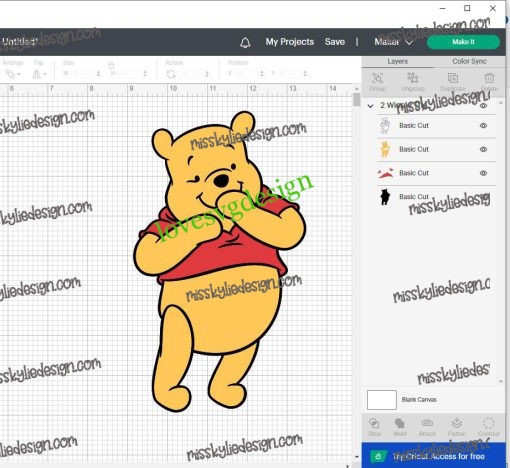Hide the red shirt Basic Cut layer
The image size is (510, 468).
click(x=483, y=173)
